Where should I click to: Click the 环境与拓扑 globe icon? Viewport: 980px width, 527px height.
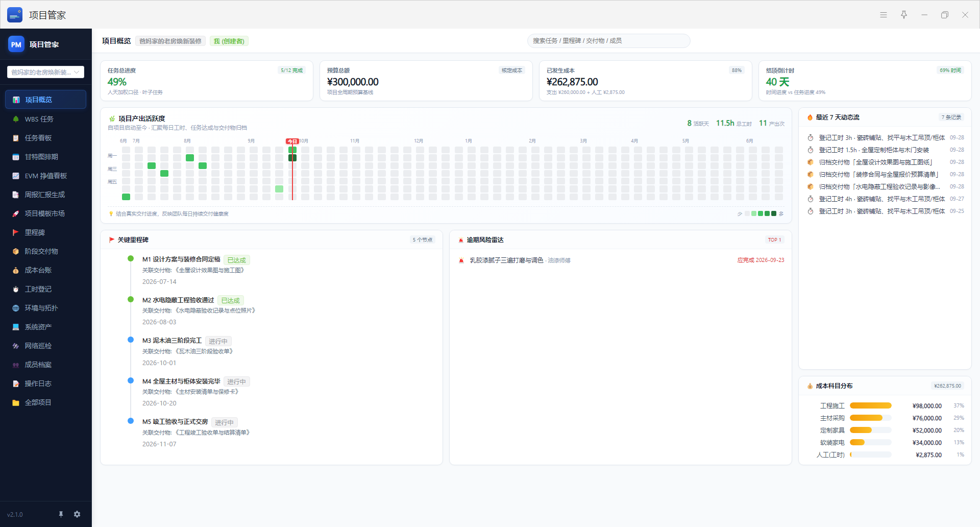point(16,308)
